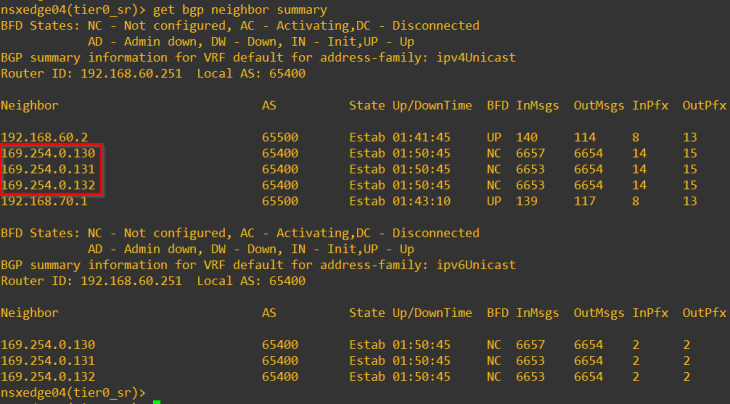Click the InMsgs value 140
Viewport: 730px width, 404px height.
(x=527, y=137)
